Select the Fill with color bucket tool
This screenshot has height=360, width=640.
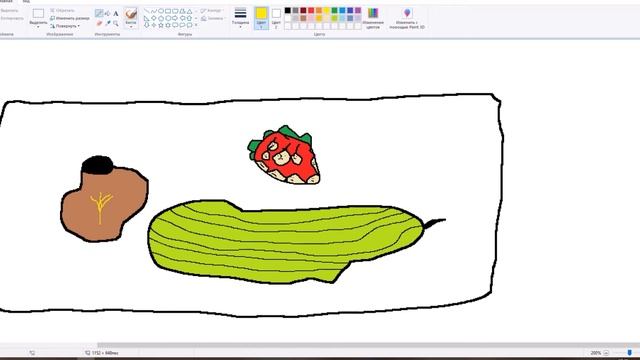pos(108,13)
